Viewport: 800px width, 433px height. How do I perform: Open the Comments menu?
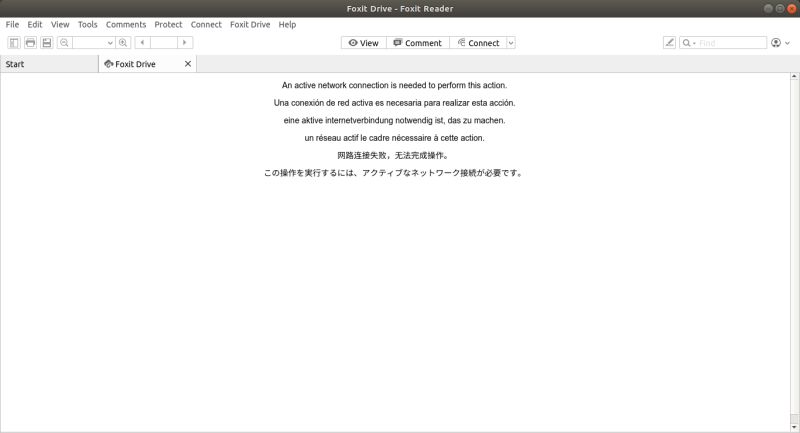click(x=126, y=24)
